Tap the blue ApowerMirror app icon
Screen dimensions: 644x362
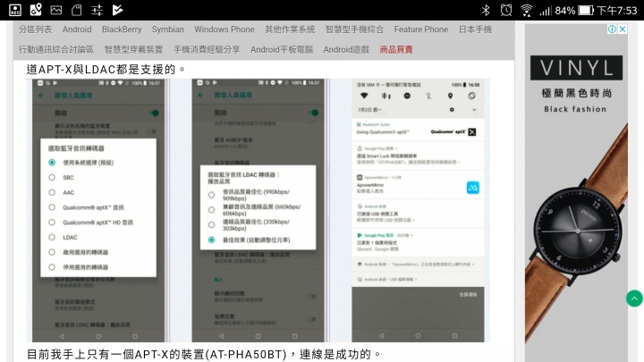473,188
